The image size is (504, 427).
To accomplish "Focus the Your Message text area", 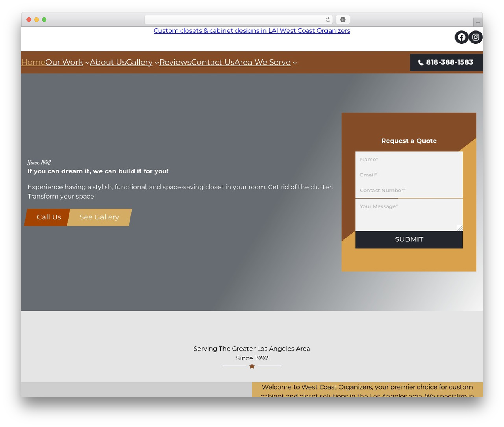I will point(409,215).
